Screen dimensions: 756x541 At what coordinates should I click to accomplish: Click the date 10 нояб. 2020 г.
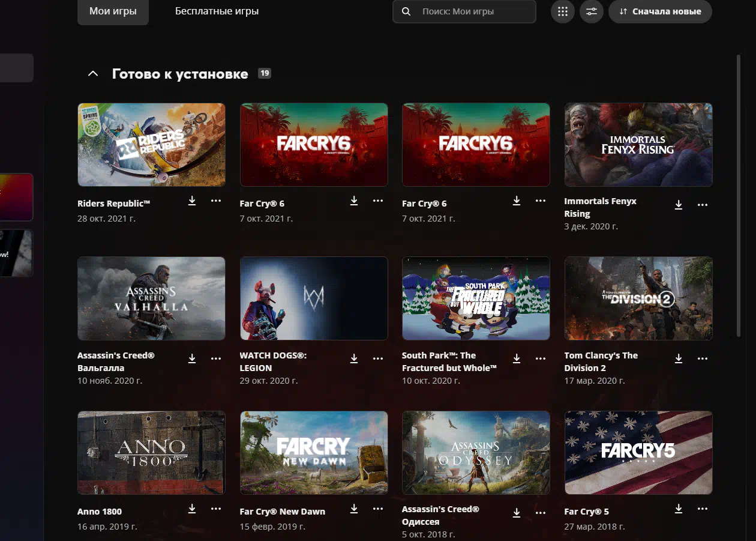click(x=110, y=381)
